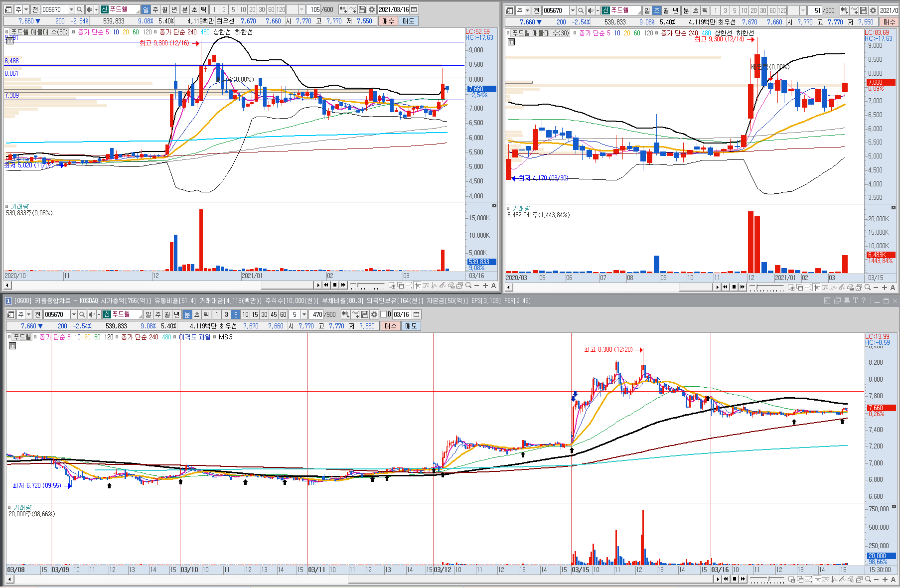Click minus zoom-out icon below weekly chart
The height and width of the screenshot is (588, 900).
876,287
